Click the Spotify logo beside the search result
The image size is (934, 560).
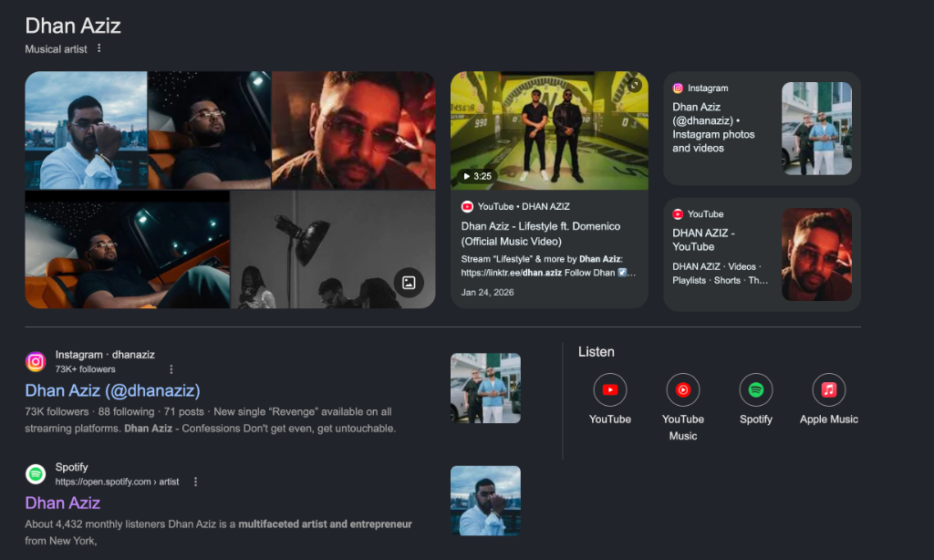tap(36, 474)
